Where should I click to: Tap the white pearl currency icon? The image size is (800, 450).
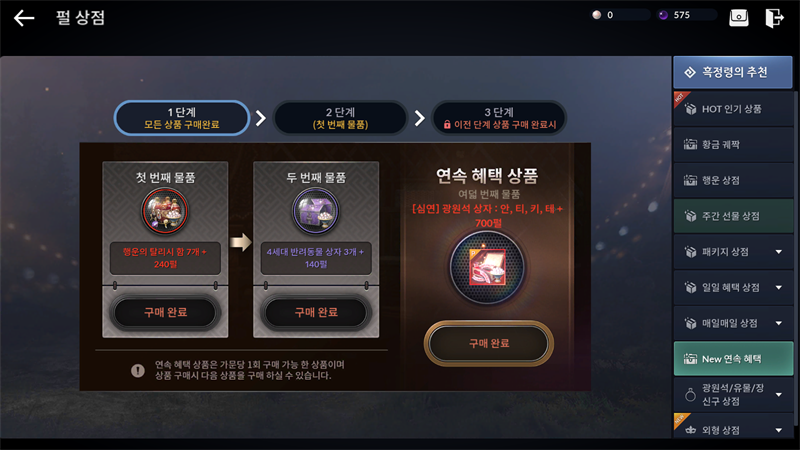coord(596,15)
